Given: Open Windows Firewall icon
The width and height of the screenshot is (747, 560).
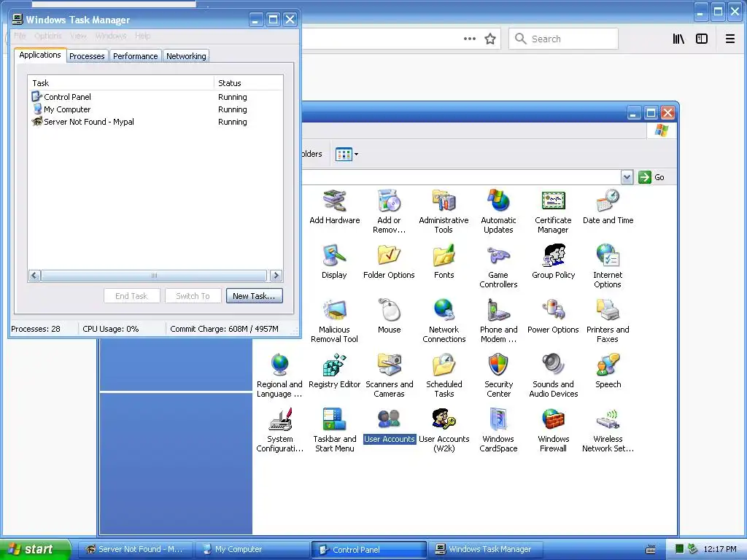Looking at the screenshot, I should pyautogui.click(x=553, y=430).
